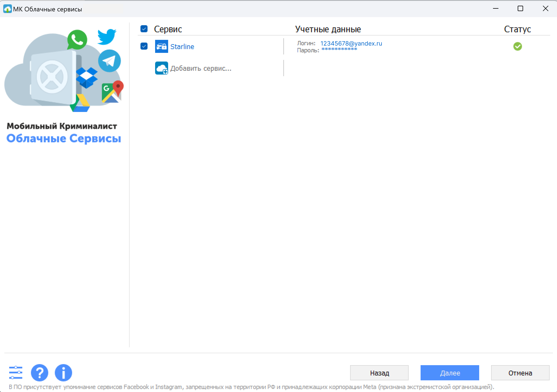Click the Статус column header
This screenshot has height=392, width=557.
click(x=517, y=29)
